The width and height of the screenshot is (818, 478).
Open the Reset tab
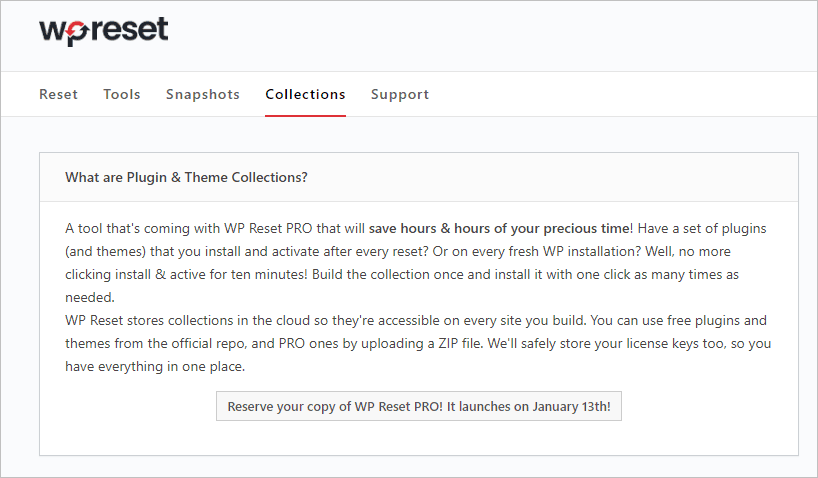pyautogui.click(x=58, y=94)
